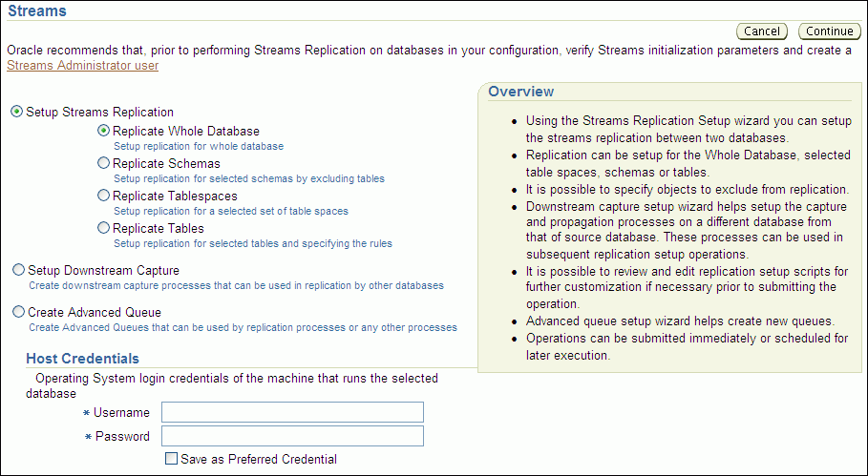The height and width of the screenshot is (476, 868).
Task: Click into the Username text field
Action: (292, 412)
